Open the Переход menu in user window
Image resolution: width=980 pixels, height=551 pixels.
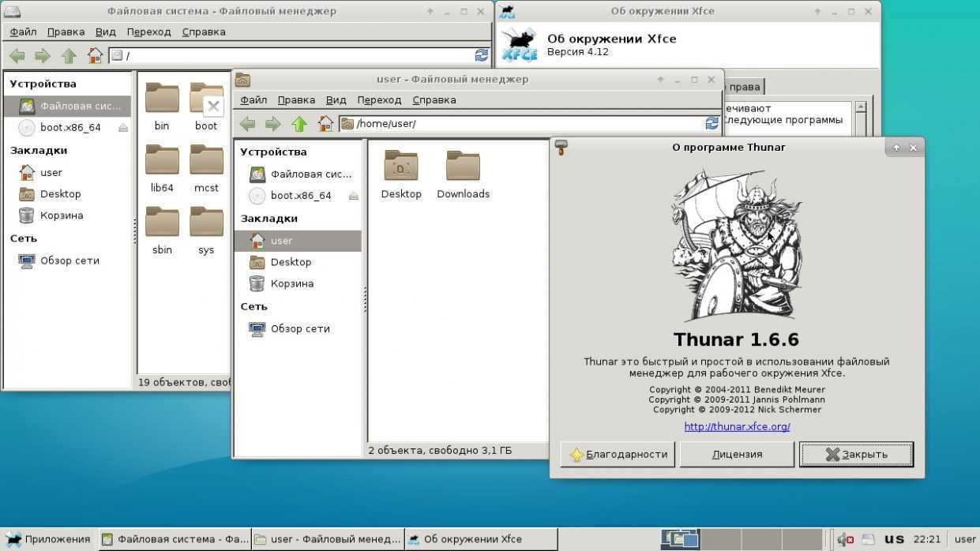click(x=379, y=100)
